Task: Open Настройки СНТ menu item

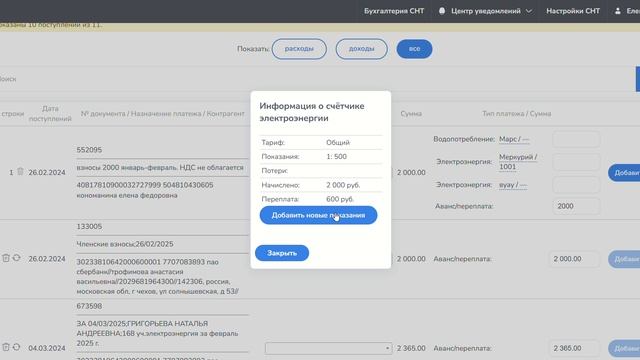Action: pyautogui.click(x=573, y=11)
